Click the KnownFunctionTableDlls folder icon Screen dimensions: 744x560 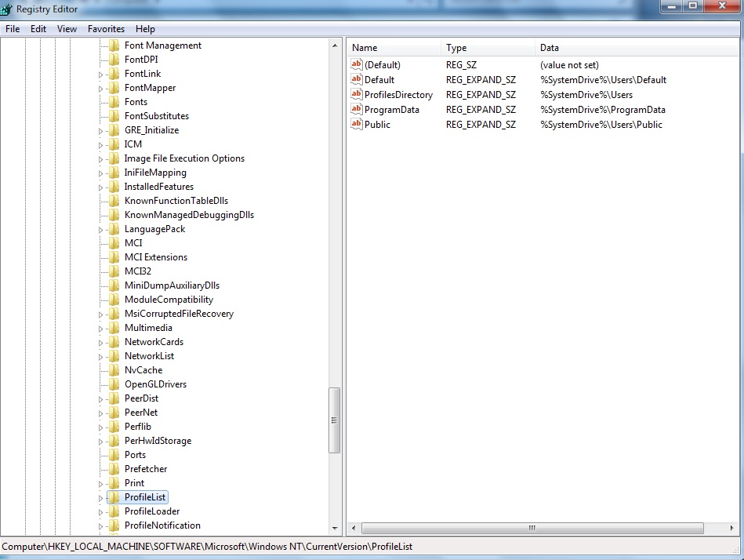pyautogui.click(x=114, y=201)
